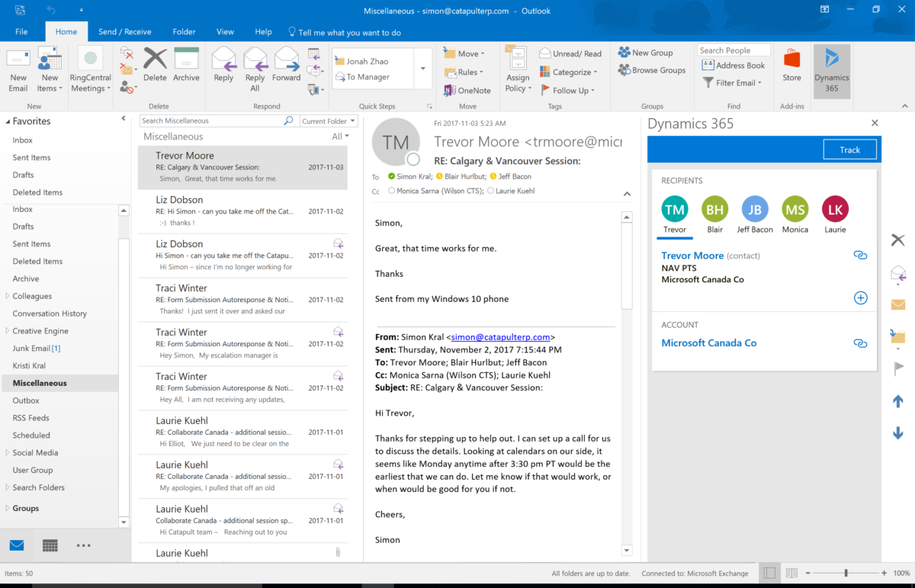Open the Filter Email dropdown
Image resolution: width=915 pixels, height=588 pixels.
733,83
